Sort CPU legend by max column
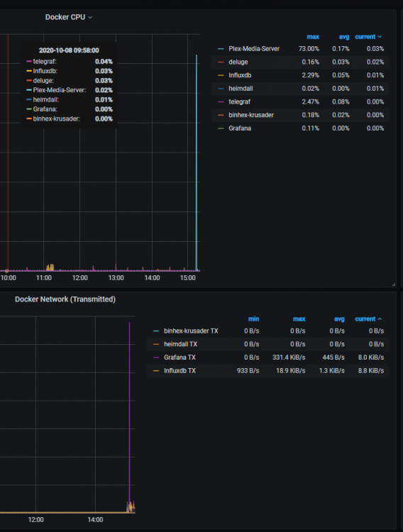 (313, 37)
